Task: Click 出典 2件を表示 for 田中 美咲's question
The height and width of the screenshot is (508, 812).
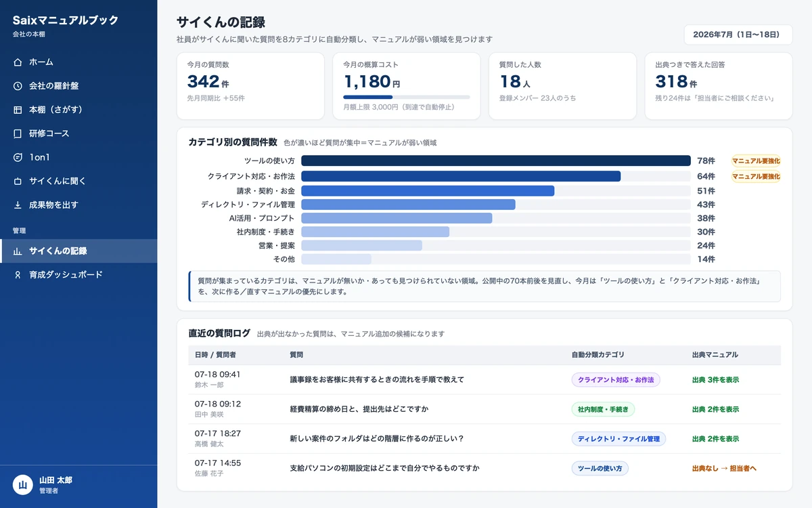Action: pos(715,410)
